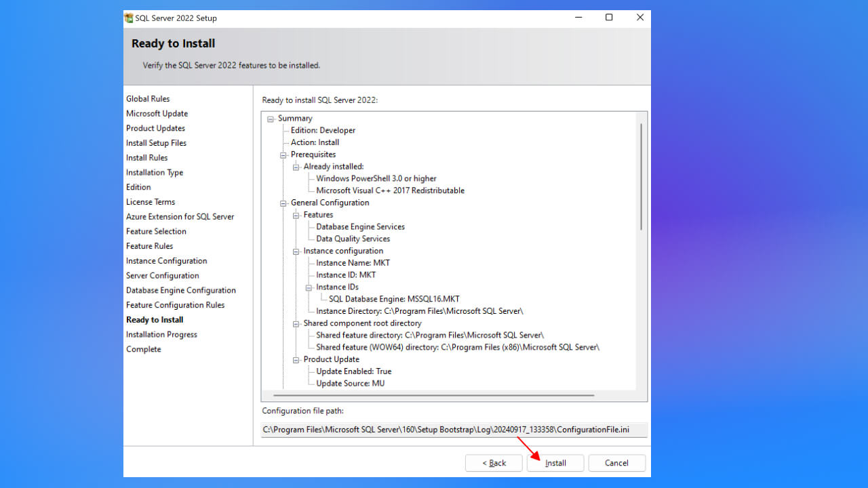Select the Instance Configuration step

point(167,261)
